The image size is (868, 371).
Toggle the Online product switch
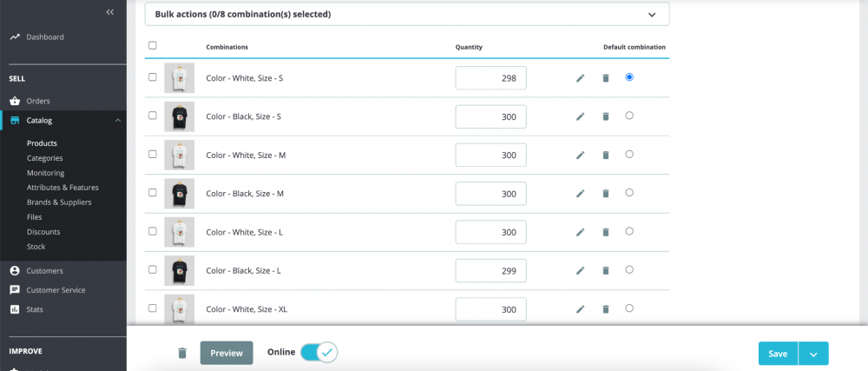tap(319, 352)
